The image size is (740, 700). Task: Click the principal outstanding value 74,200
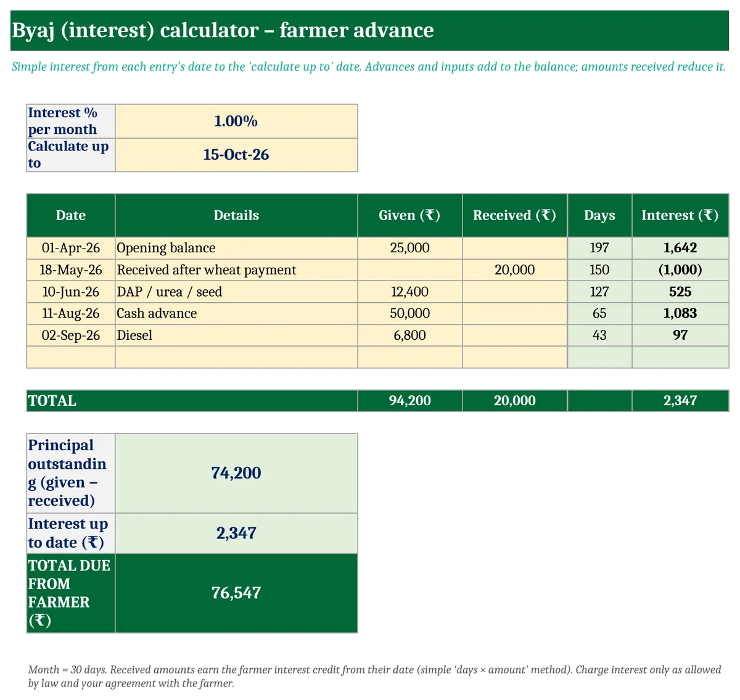pos(236,473)
